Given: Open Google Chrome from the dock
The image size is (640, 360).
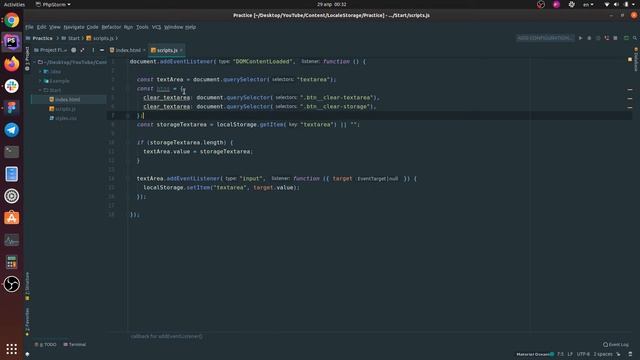Looking at the screenshot, I should (11, 20).
